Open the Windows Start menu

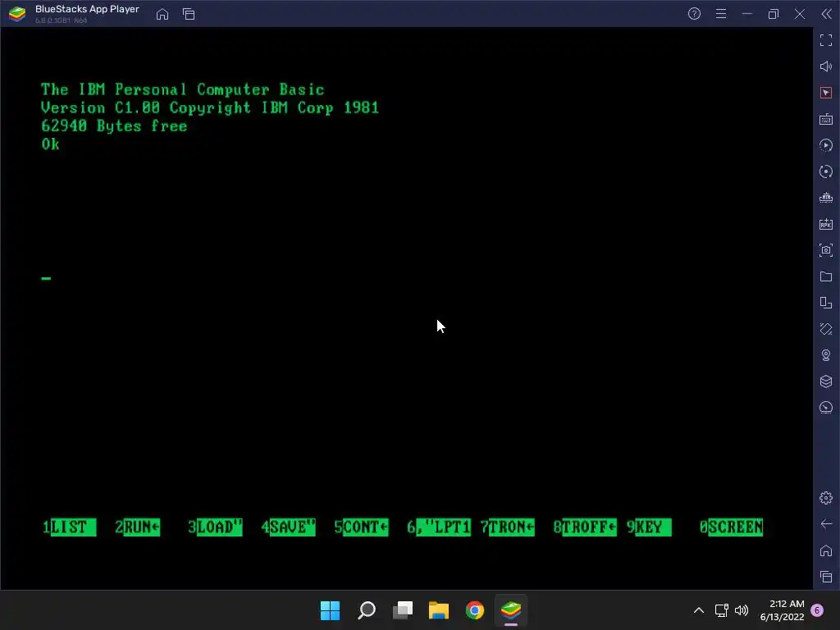330,610
